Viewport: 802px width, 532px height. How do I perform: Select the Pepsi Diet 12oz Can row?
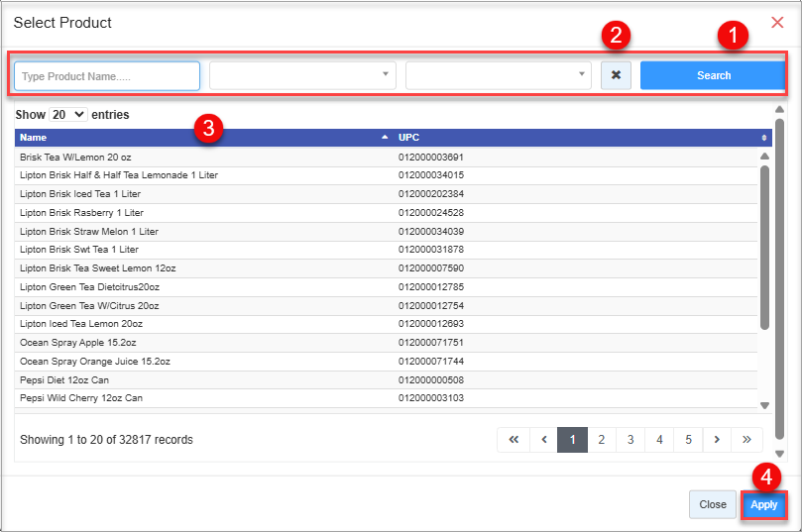[198, 379]
